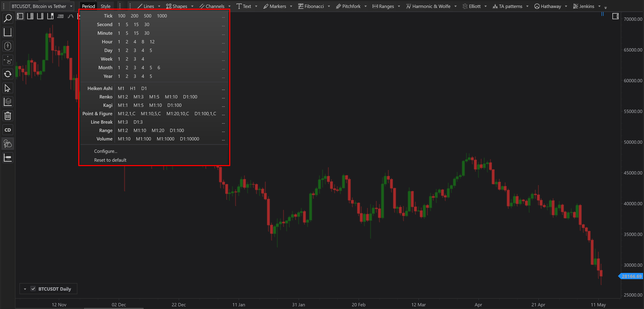Click the refresh/reload chart icon
The image size is (644, 309).
[8, 74]
